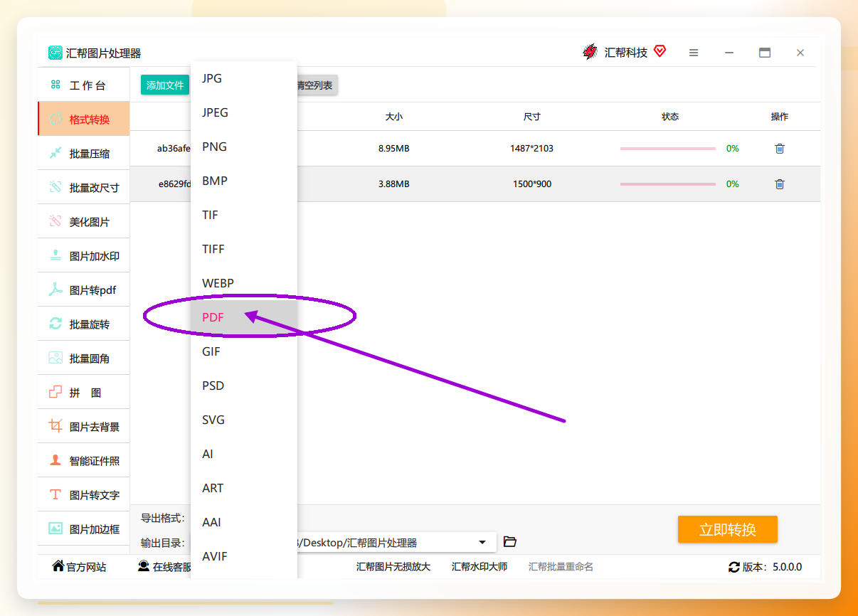Click progress bar of the 1500*900 file

coord(668,184)
